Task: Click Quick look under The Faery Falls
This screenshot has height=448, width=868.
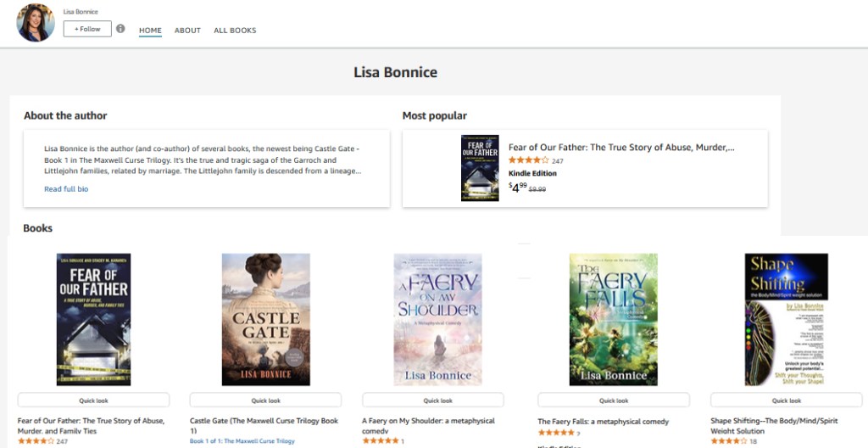Action: click(613, 400)
